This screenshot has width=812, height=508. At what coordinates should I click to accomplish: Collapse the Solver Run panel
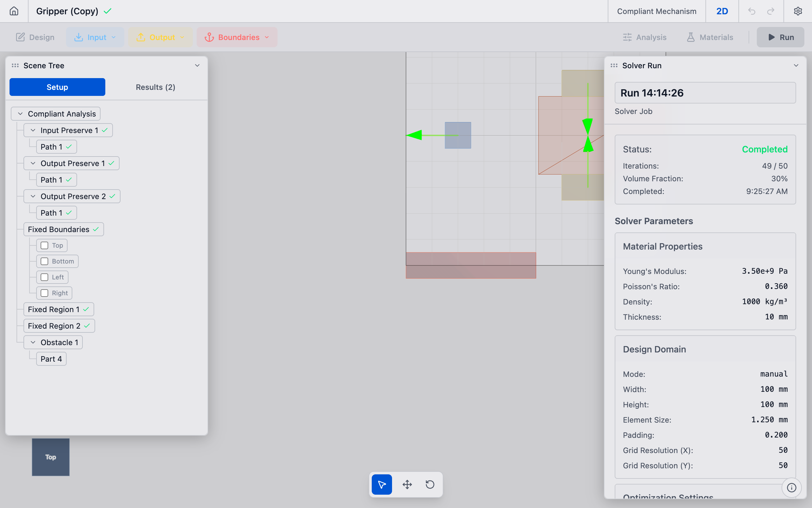pyautogui.click(x=796, y=65)
